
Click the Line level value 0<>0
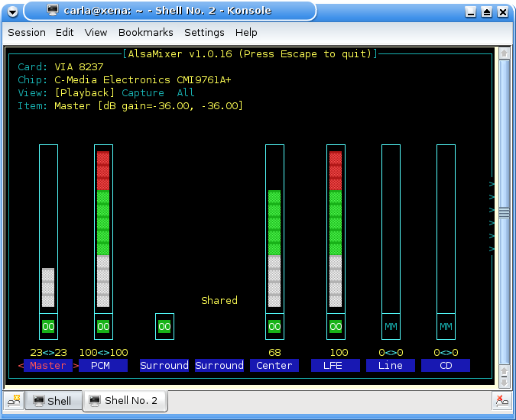pos(391,353)
